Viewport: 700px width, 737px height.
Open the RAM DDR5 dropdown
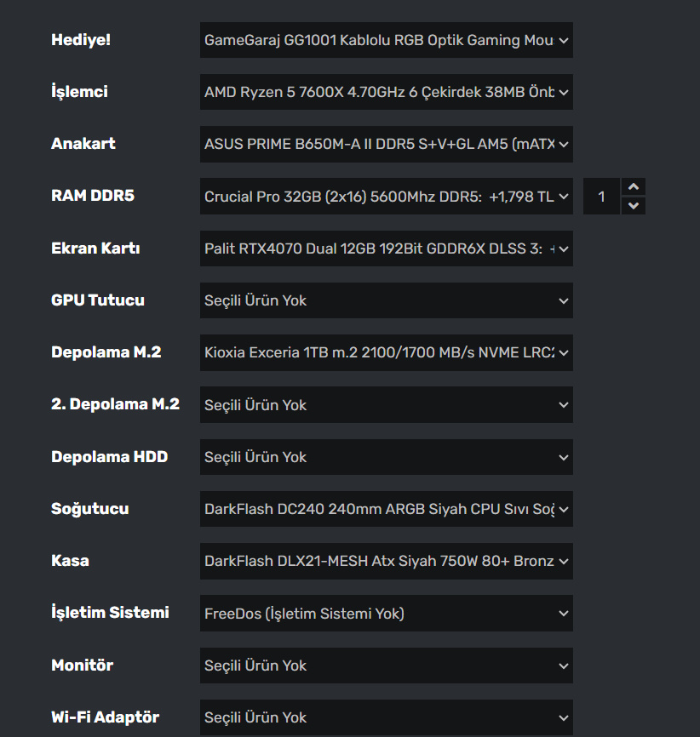[386, 197]
